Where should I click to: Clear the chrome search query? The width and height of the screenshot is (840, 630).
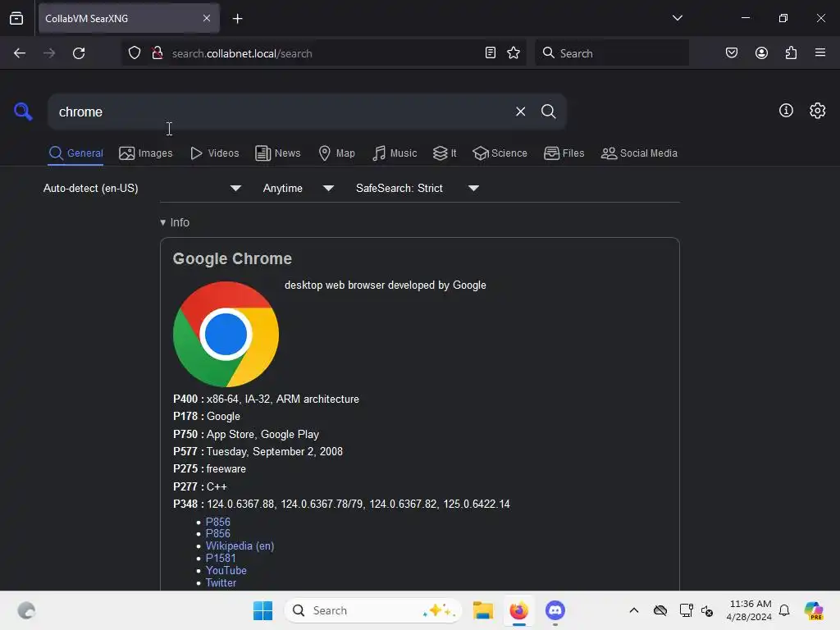[520, 112]
